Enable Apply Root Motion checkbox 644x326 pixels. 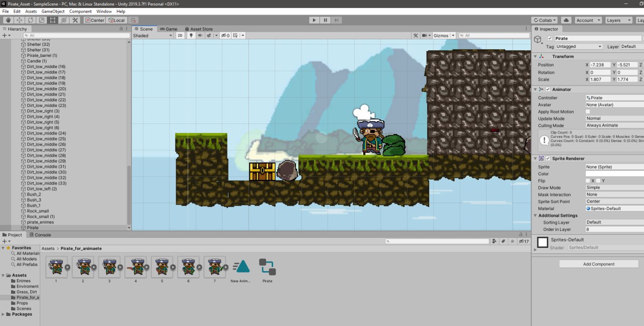tap(588, 111)
